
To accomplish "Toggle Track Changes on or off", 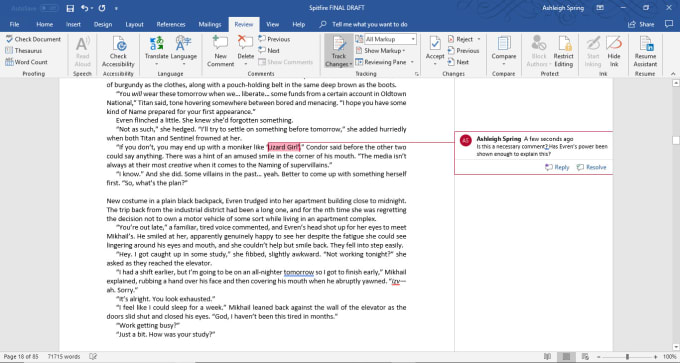I will point(339,47).
